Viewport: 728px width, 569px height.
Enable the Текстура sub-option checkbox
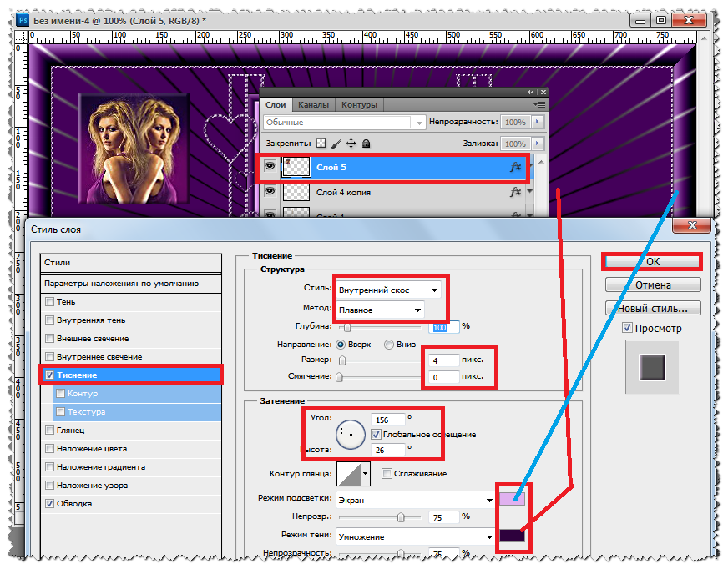(x=60, y=411)
